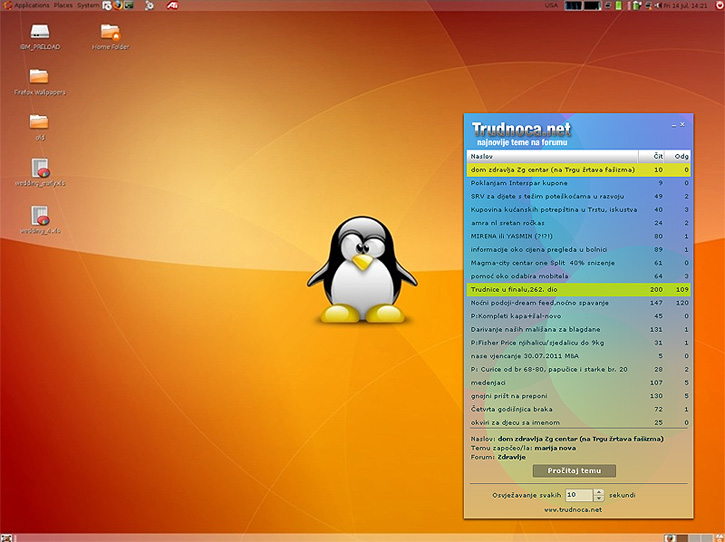Select row 'SRV za dijete s težim poteškoćama'
This screenshot has height=542, width=725.
(x=578, y=197)
